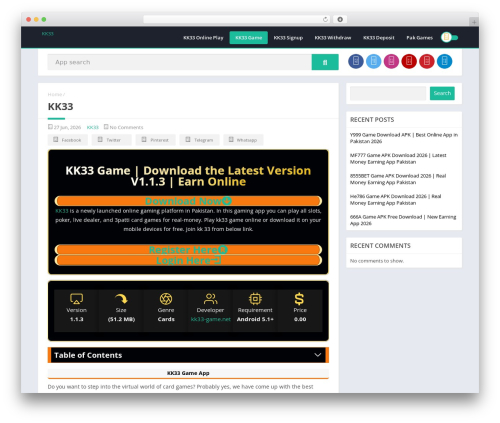Click the blue round social icon at right end
The width and height of the screenshot is (500, 423).
pyautogui.click(x=444, y=61)
